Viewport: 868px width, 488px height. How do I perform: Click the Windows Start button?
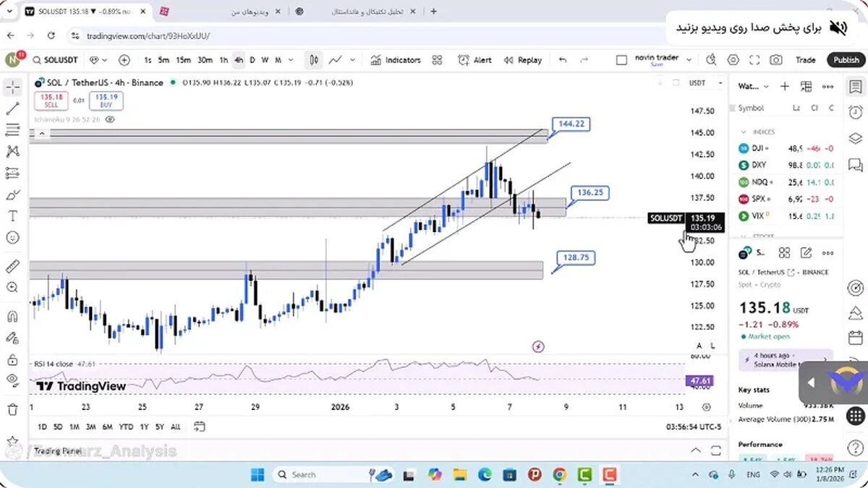click(x=258, y=474)
